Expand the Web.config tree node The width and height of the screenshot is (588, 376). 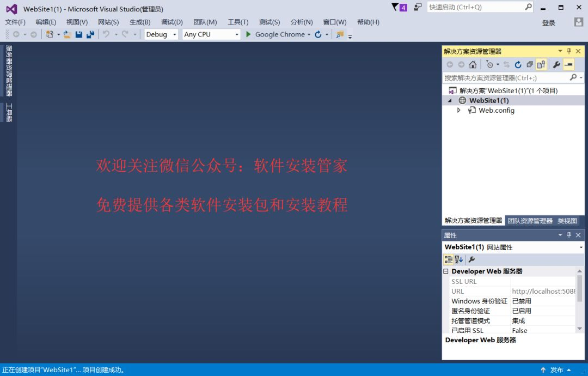[x=458, y=110]
